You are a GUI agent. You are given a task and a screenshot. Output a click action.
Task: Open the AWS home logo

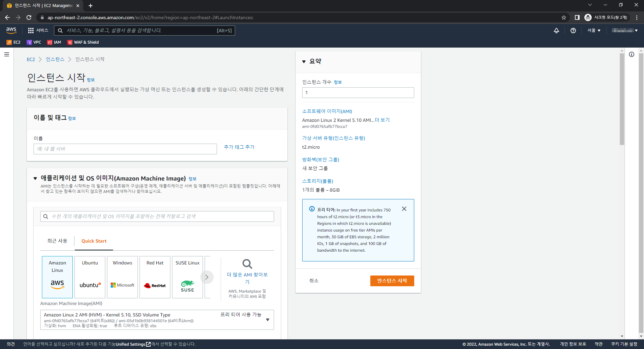pyautogui.click(x=11, y=31)
